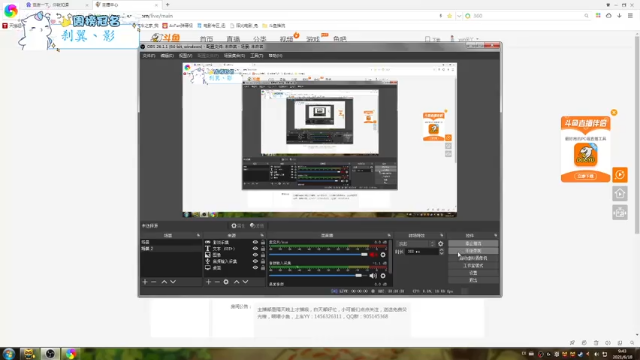Bookmark the page with the star icon
This screenshot has width=640, height=360.
pyautogui.click(x=449, y=16)
